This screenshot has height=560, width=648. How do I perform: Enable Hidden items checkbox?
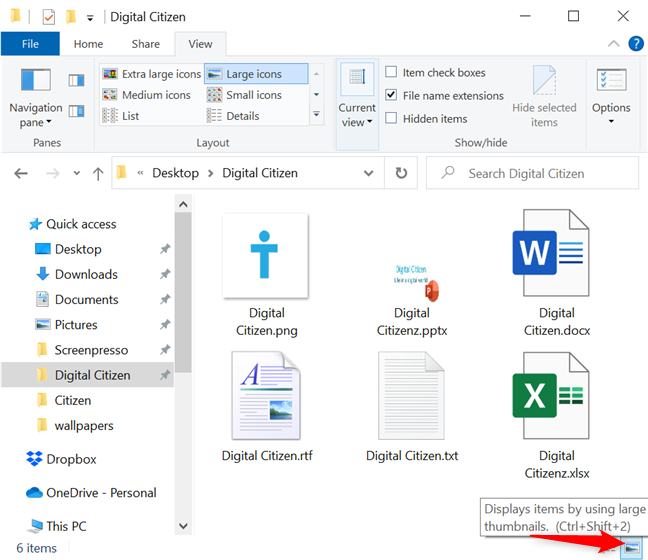coord(391,118)
